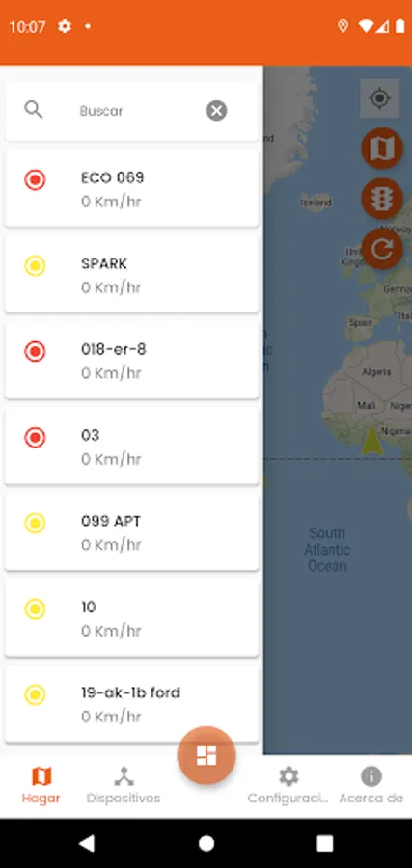Tap the my-location crosshair icon
The image size is (412, 868).
(x=380, y=98)
